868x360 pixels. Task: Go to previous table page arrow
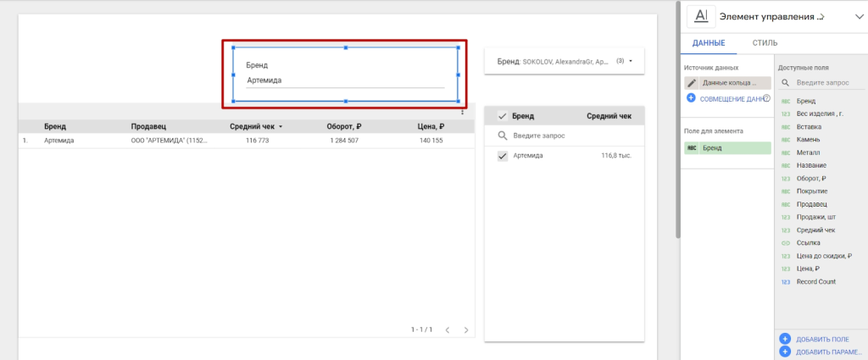[x=448, y=330]
